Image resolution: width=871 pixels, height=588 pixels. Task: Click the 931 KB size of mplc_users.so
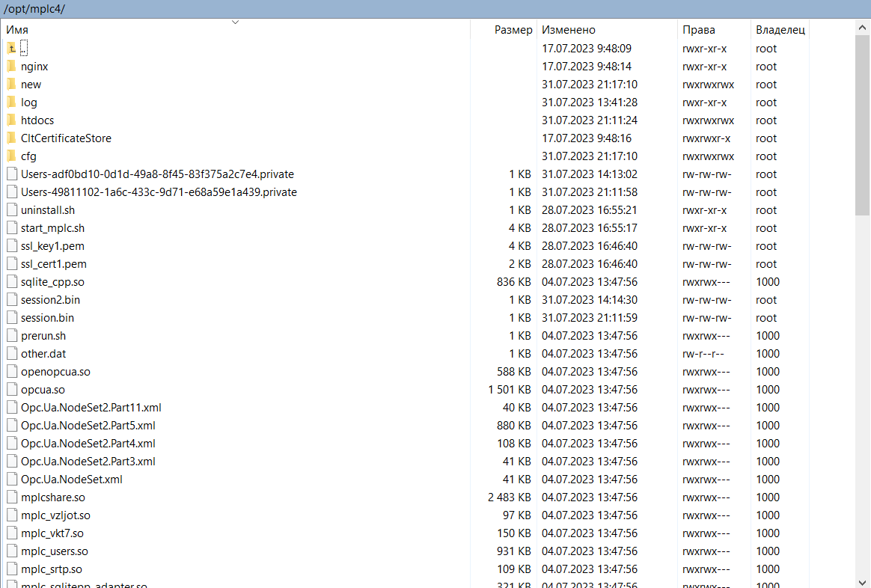(514, 551)
